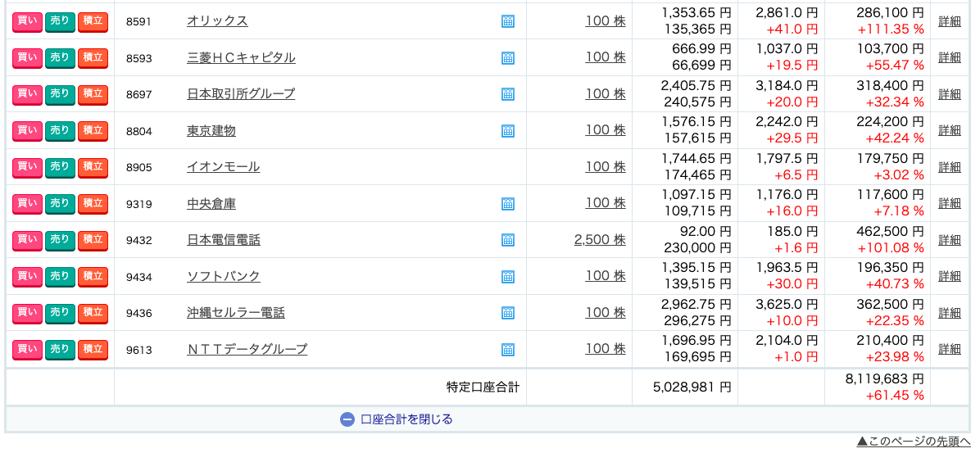Click 積立 button for NTTデータグループ
The image size is (980, 453).
(x=93, y=349)
